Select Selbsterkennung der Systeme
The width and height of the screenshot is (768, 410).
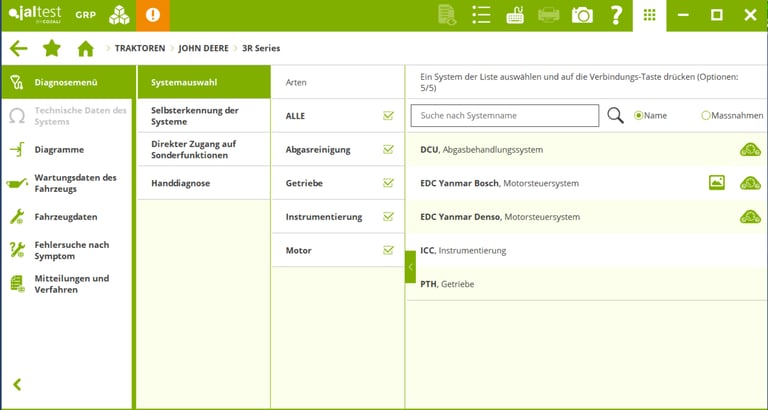coord(204,116)
